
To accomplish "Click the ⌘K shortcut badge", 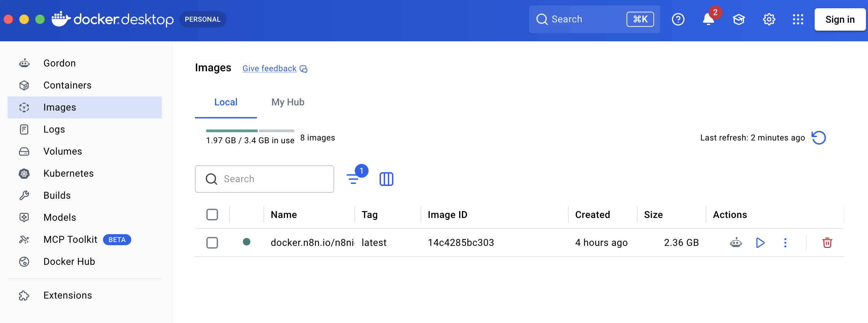I will coord(640,19).
